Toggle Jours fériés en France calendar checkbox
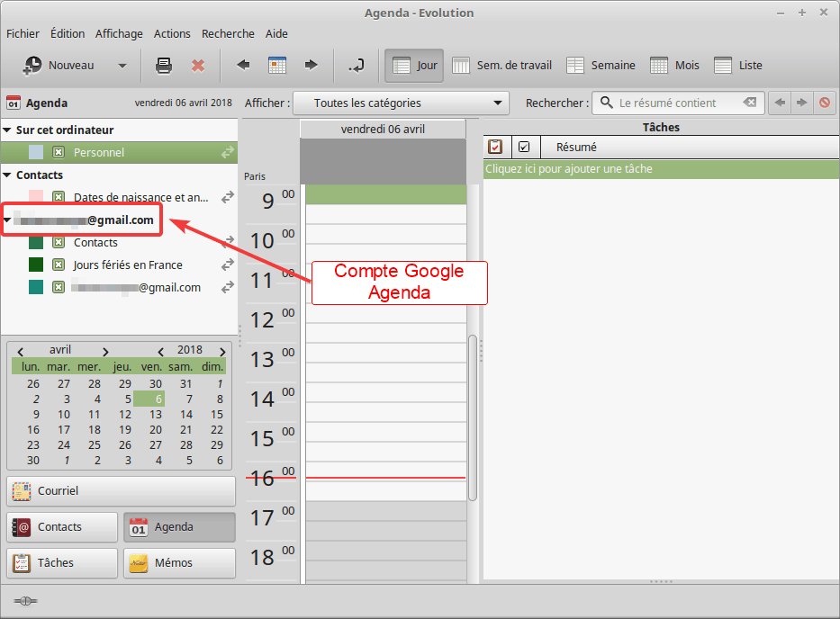 click(59, 265)
